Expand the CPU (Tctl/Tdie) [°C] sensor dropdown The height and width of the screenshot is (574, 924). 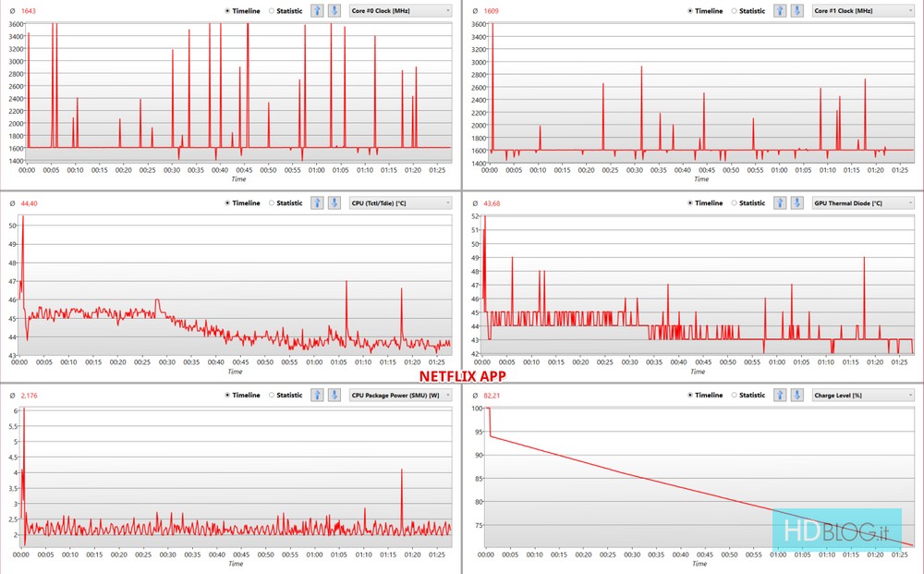coord(400,202)
